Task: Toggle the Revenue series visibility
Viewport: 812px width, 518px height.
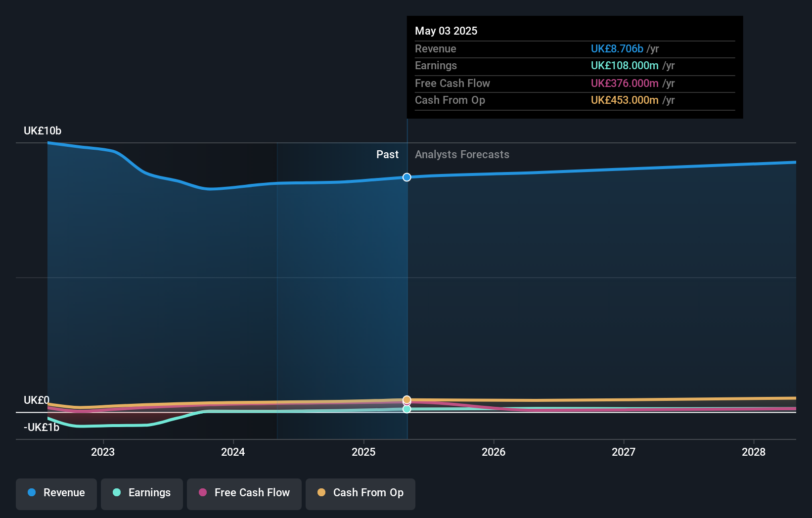Action: [x=56, y=493]
